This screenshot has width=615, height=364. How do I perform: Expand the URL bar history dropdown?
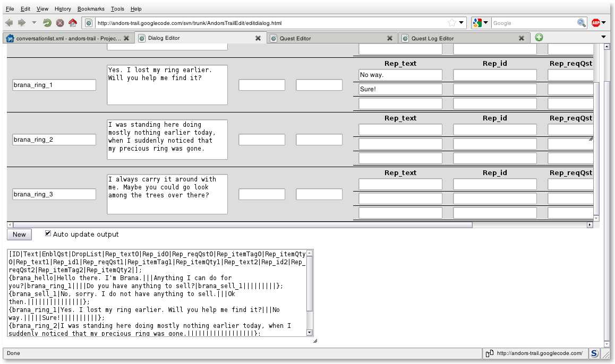462,23
